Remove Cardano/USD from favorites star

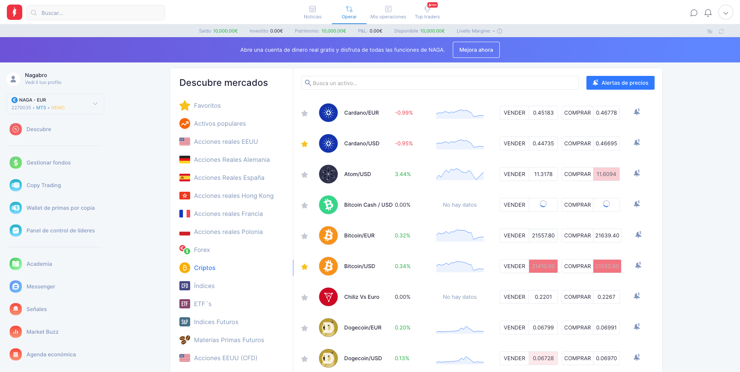304,144
